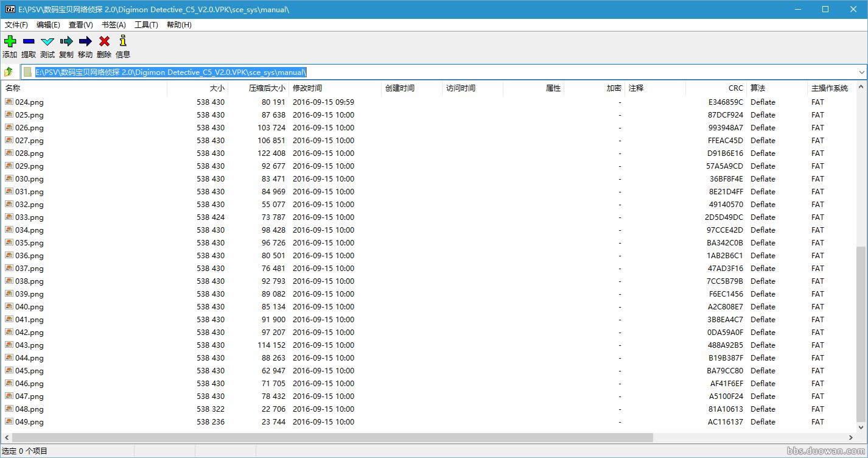Click the Copy (复制) arrow icon
Screen dimensions: 868x458
tap(66, 41)
